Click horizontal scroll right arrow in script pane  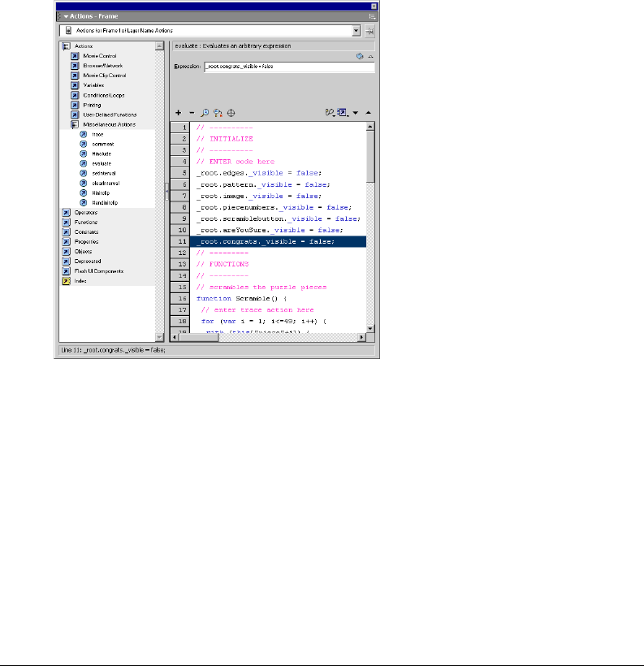(x=361, y=338)
